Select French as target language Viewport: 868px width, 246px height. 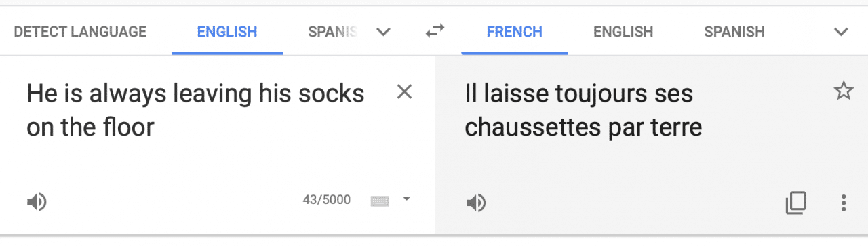515,31
